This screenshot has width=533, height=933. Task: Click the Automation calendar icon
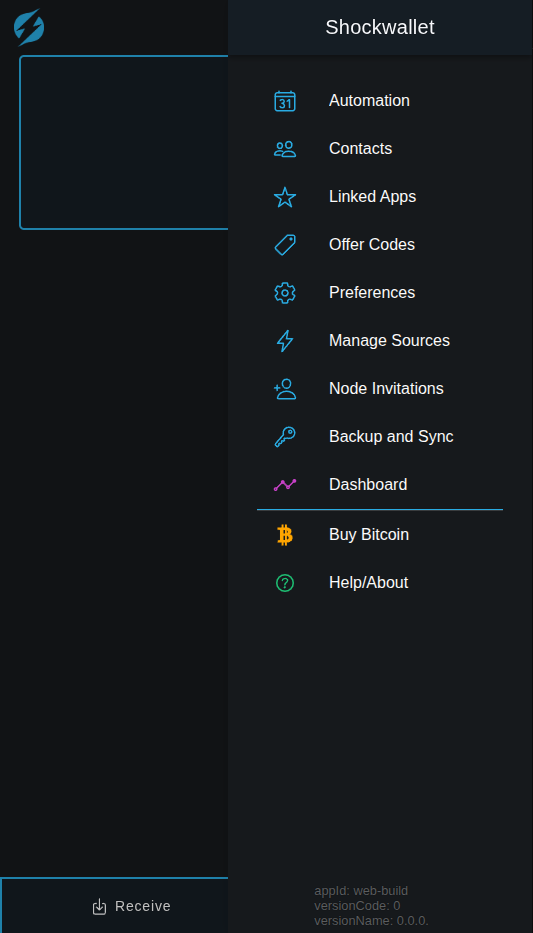click(285, 101)
